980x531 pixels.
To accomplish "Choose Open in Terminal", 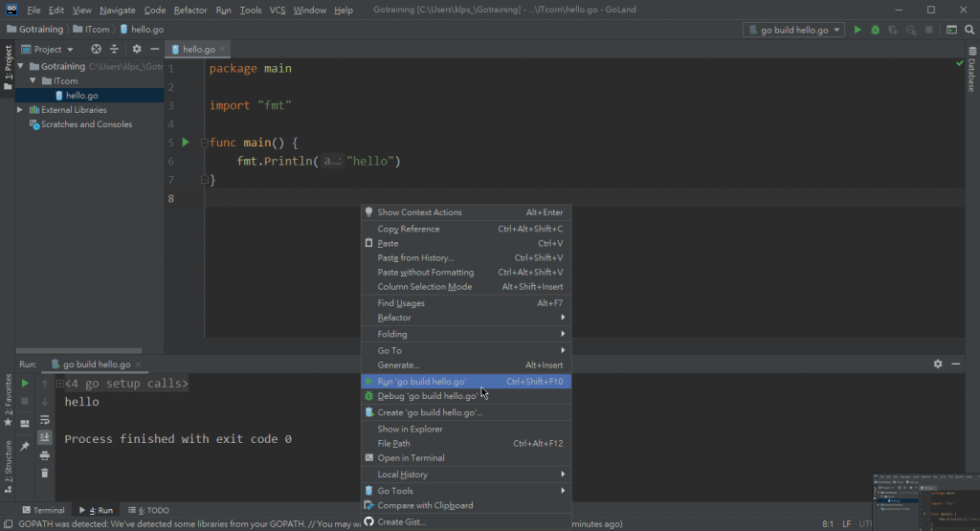I will 466,457.
